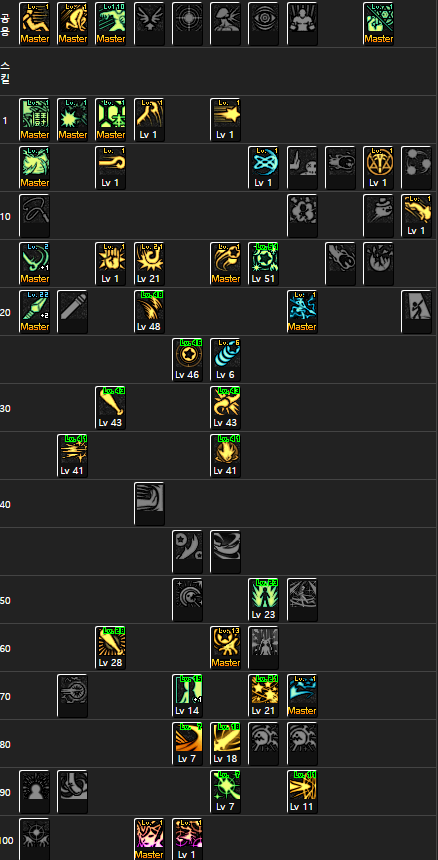Select the Lv 14 standing figure skill
This screenshot has height=860, width=438.
(187, 695)
